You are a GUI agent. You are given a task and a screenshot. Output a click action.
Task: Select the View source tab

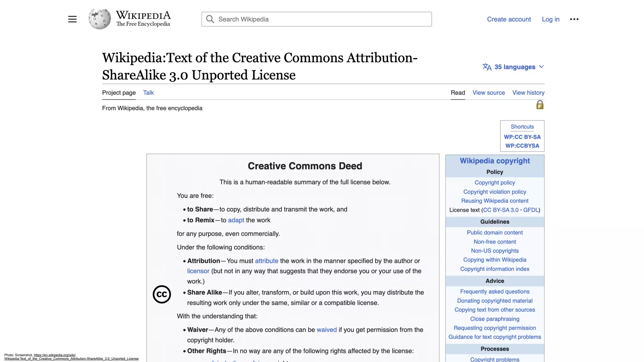488,93
